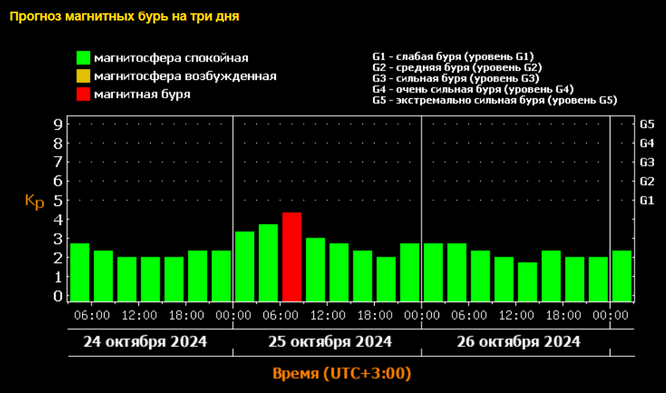Click the G3 storm level marker
The height and width of the screenshot is (393, 666).
pos(647,162)
